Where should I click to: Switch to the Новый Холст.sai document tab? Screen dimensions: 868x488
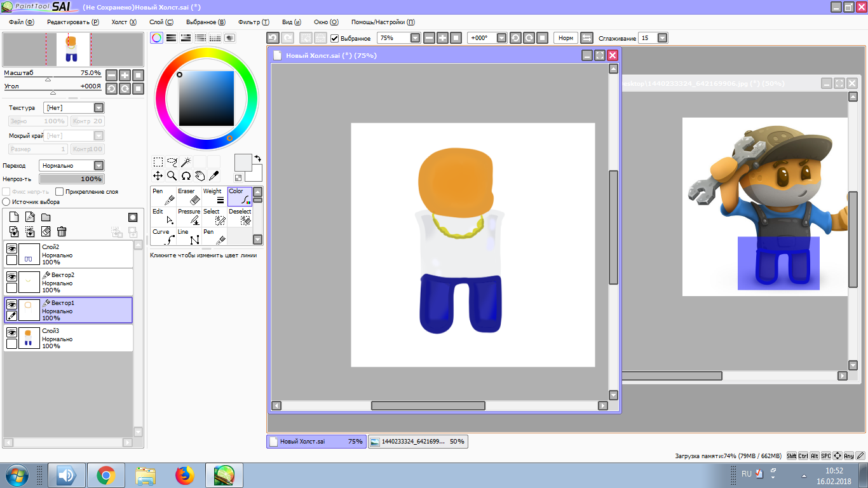point(316,441)
